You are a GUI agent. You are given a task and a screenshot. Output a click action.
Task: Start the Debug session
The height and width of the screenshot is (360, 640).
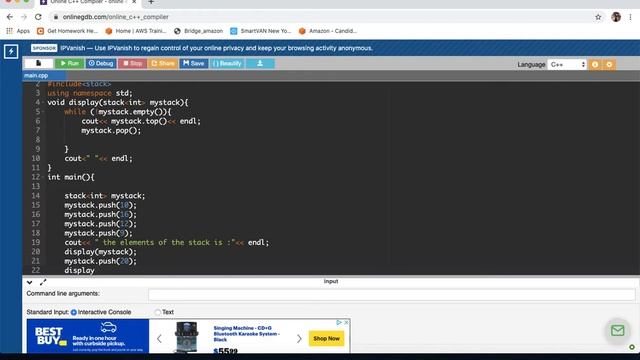(x=101, y=63)
